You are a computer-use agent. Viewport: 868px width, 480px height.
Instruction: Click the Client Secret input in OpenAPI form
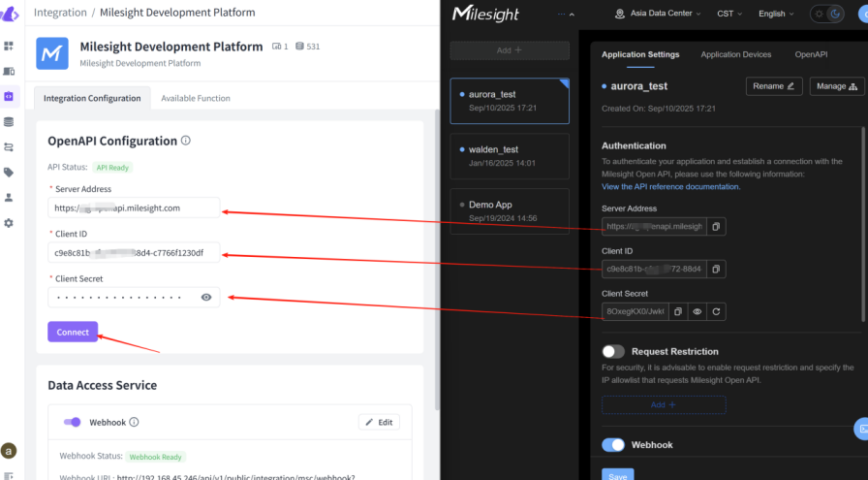[x=134, y=298]
